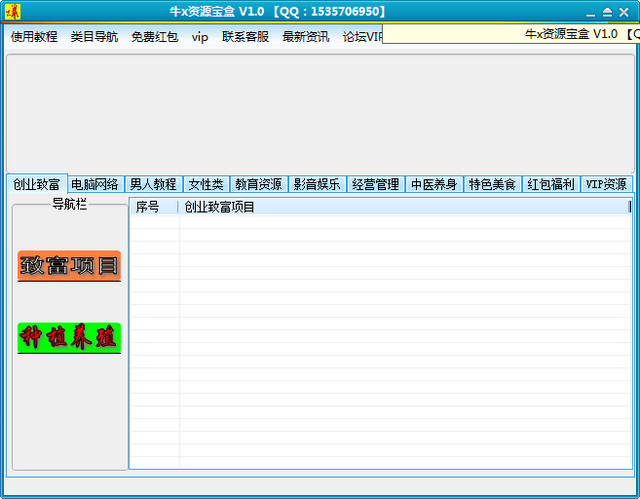This screenshot has width=640, height=499.
Task: Click the orange 致富项目 button
Action: pos(69,266)
